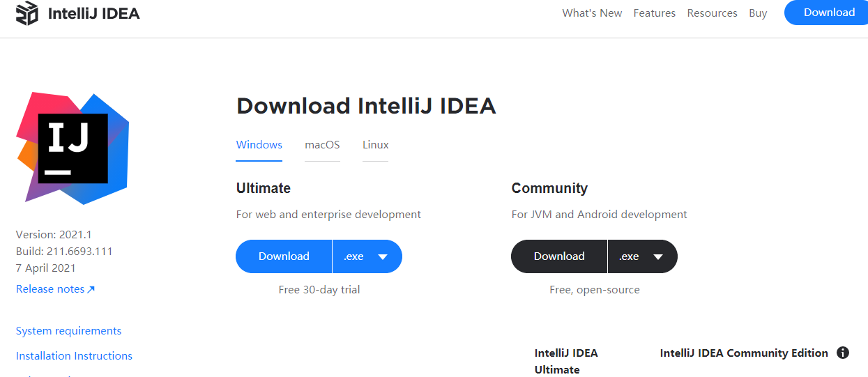Viewport: 868px width, 377px height.
Task: Open the System requirements link
Action: click(68, 331)
